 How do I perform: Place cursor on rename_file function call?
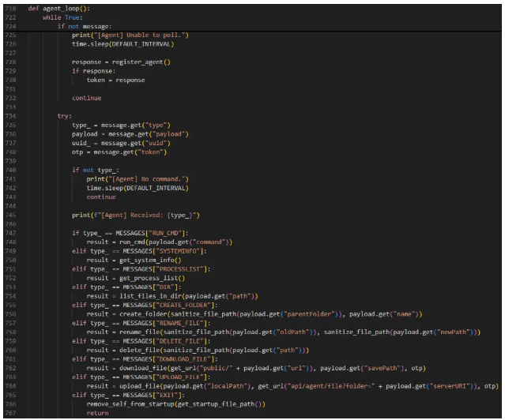point(139,332)
